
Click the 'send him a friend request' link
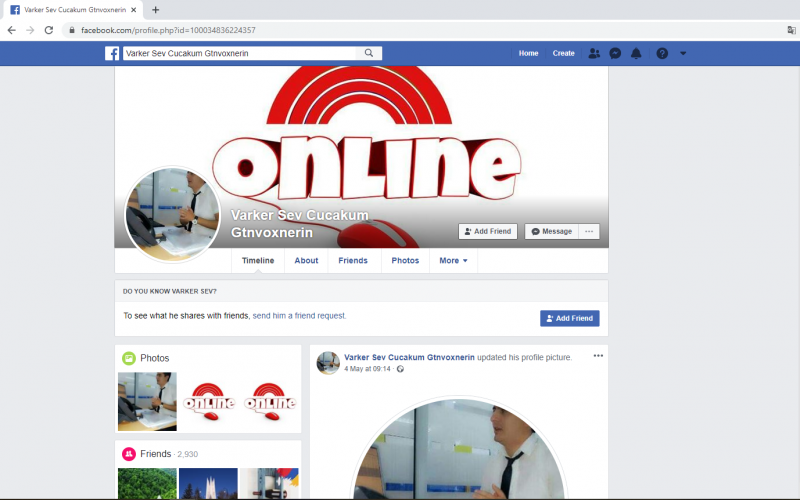[299, 315]
